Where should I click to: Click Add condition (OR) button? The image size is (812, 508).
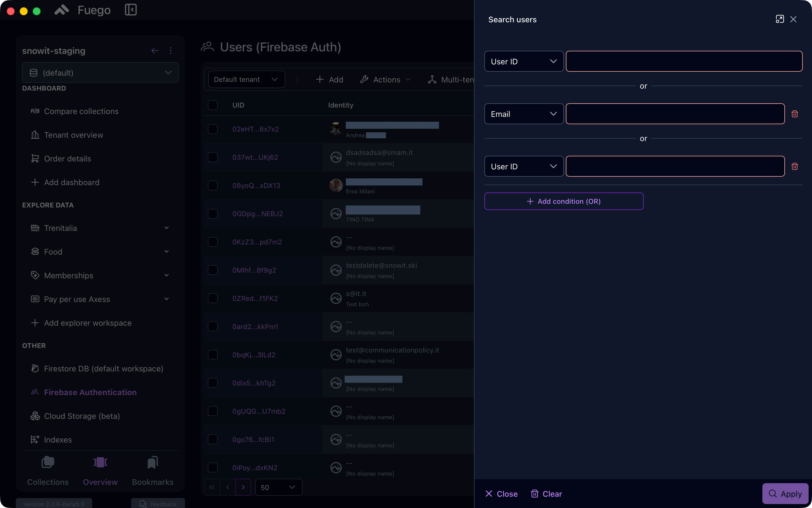click(x=564, y=201)
